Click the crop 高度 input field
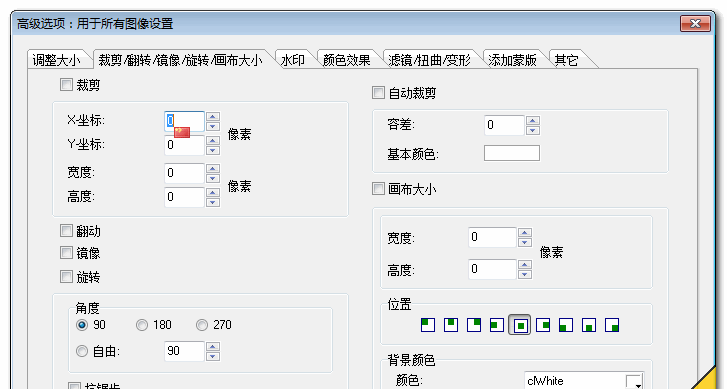Screen dimensions: 727x389 click(185, 197)
